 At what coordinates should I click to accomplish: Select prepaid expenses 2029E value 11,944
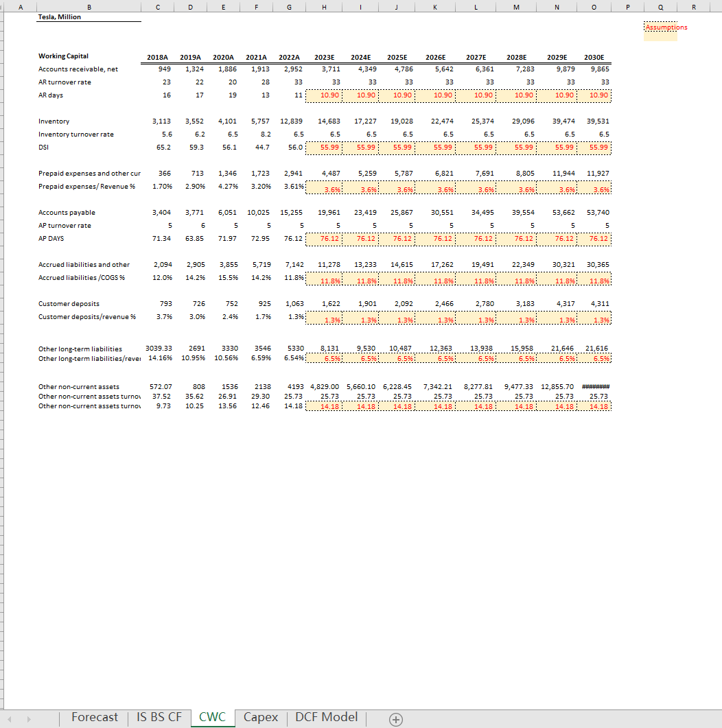click(557, 173)
